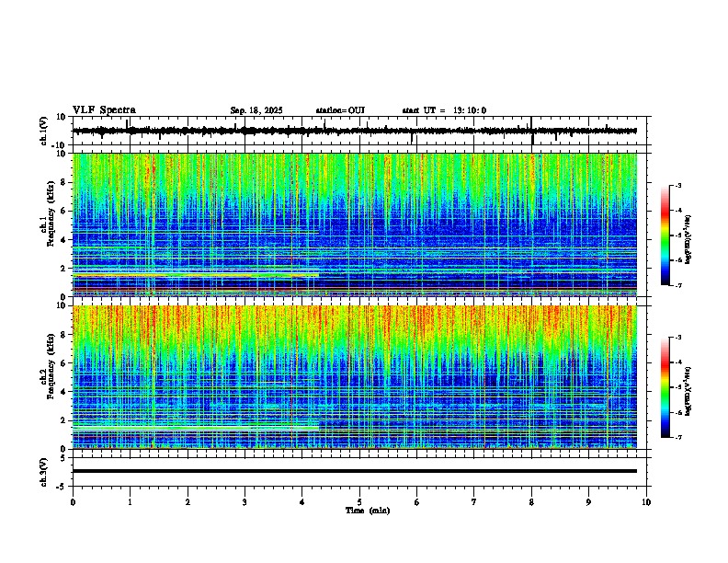Viewport: 728px width, 563px height.
Task: Click the 'ch.1(V)' waveform axis label
Action: 44,131
